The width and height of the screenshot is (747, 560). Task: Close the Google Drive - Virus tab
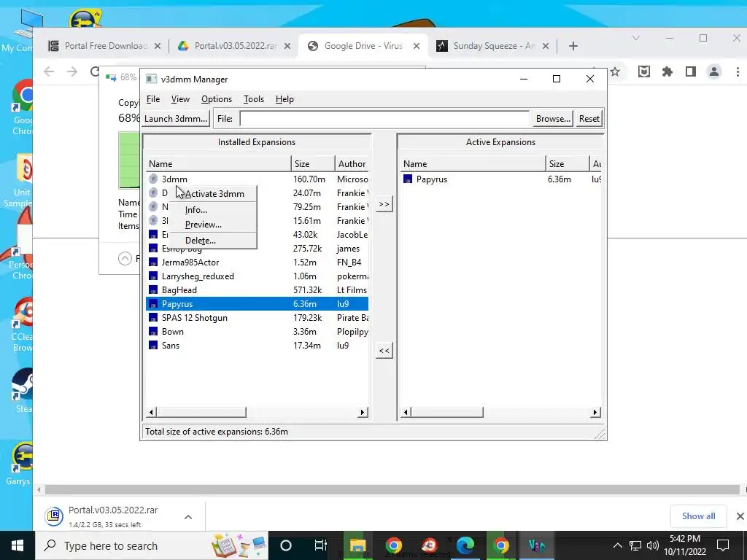417,46
